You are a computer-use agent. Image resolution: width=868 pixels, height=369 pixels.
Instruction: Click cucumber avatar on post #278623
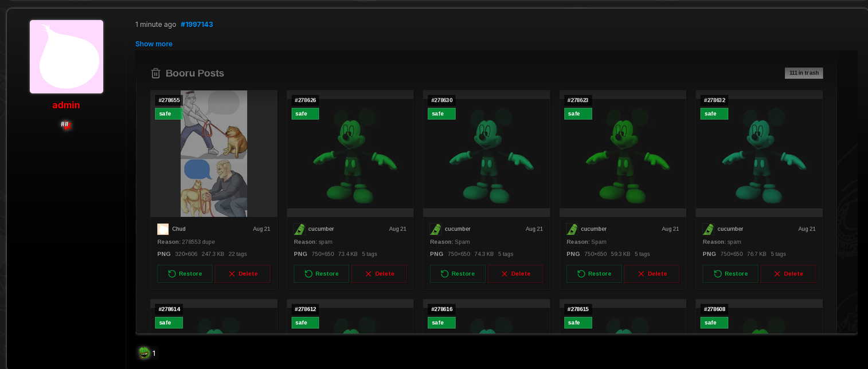coord(572,229)
